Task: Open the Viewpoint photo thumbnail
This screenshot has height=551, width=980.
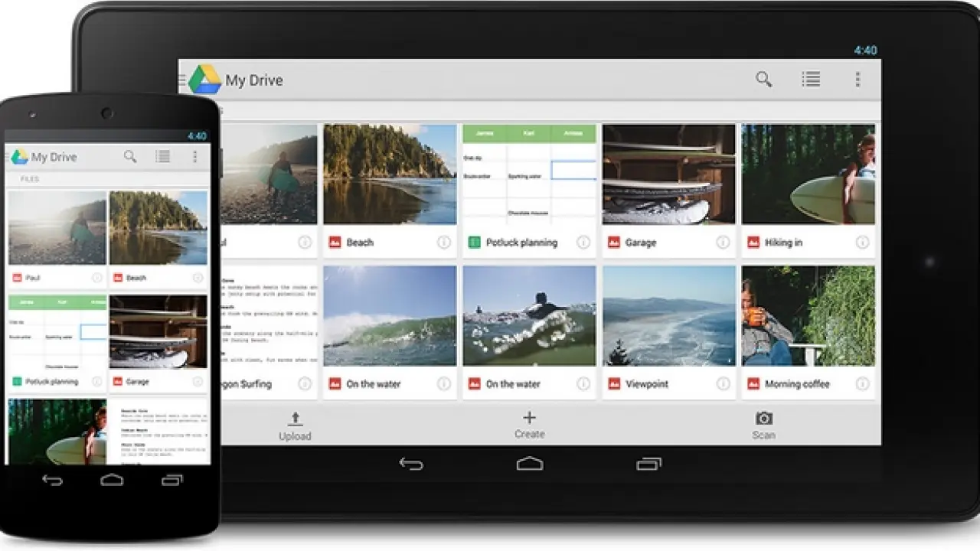Action: (x=668, y=315)
